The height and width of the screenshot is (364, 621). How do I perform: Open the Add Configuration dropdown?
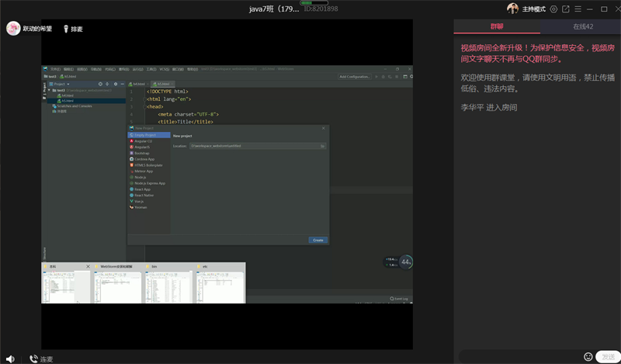click(x=355, y=76)
